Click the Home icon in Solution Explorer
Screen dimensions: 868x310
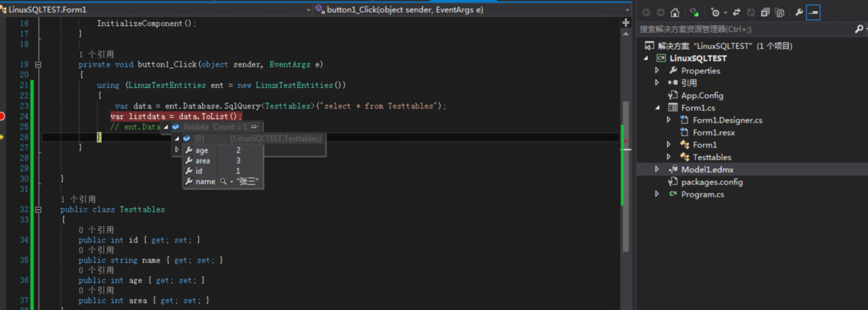pyautogui.click(x=675, y=12)
